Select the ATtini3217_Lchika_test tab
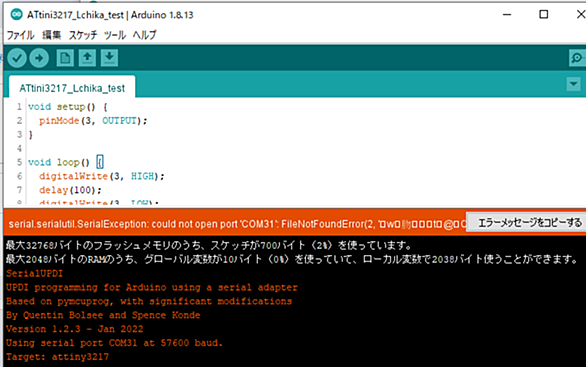The height and width of the screenshot is (367, 586). tap(72, 88)
